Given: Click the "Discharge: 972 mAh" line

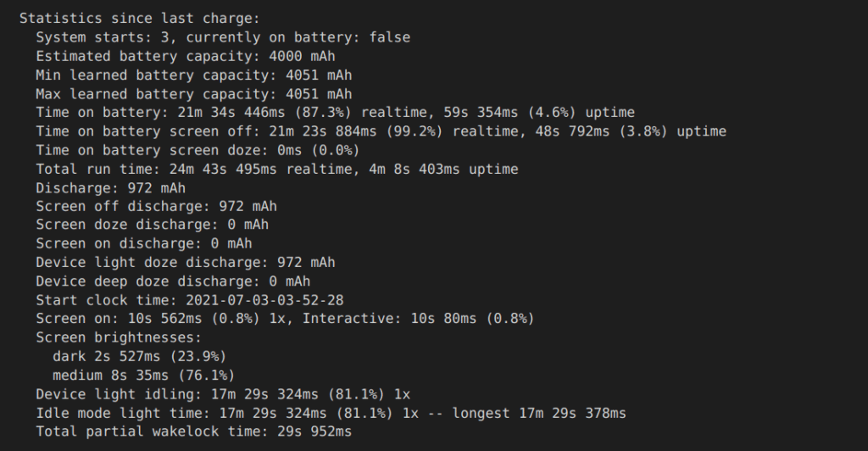Looking at the screenshot, I should click(110, 187).
